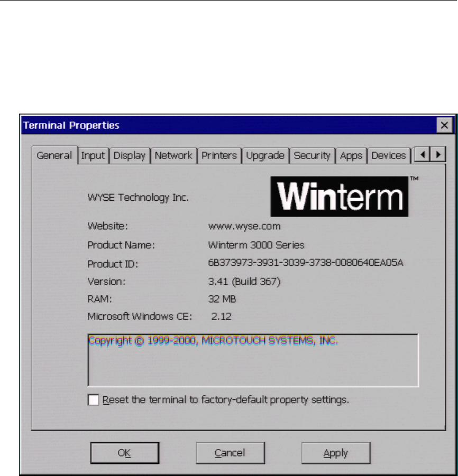The height and width of the screenshot is (476, 458).
Task: Click the Product ID: label
Action: click(113, 264)
